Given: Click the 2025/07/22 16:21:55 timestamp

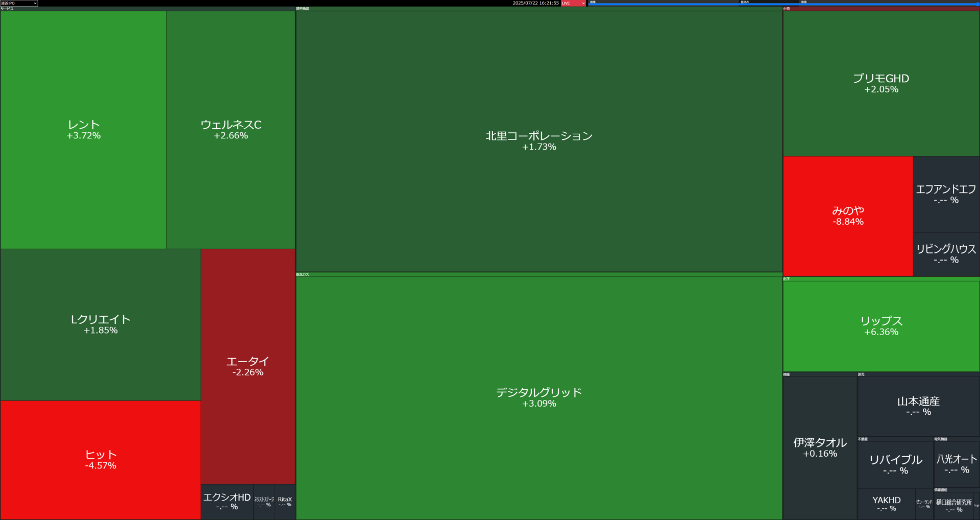Looking at the screenshot, I should coord(535,3).
